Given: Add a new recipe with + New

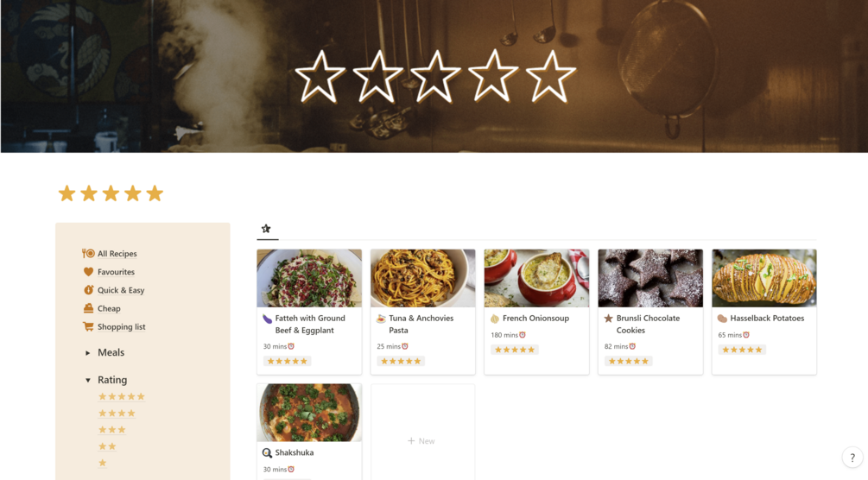Looking at the screenshot, I should pyautogui.click(x=421, y=441).
